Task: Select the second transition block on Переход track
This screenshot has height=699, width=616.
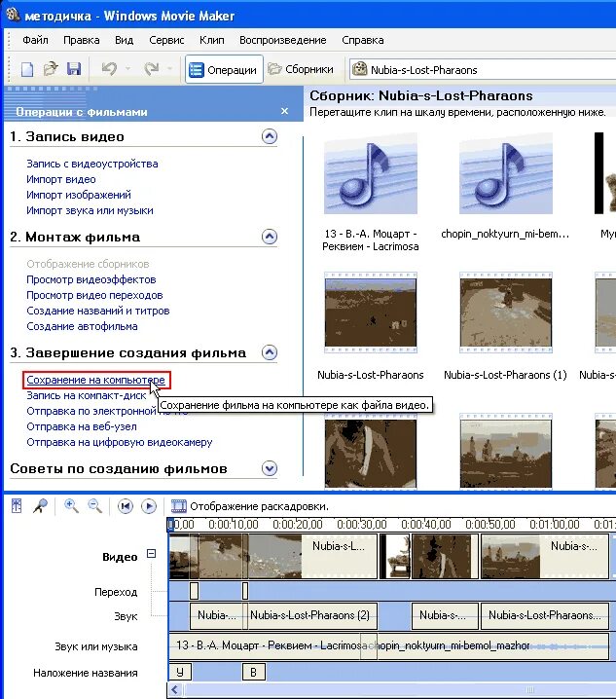Action: point(245,591)
